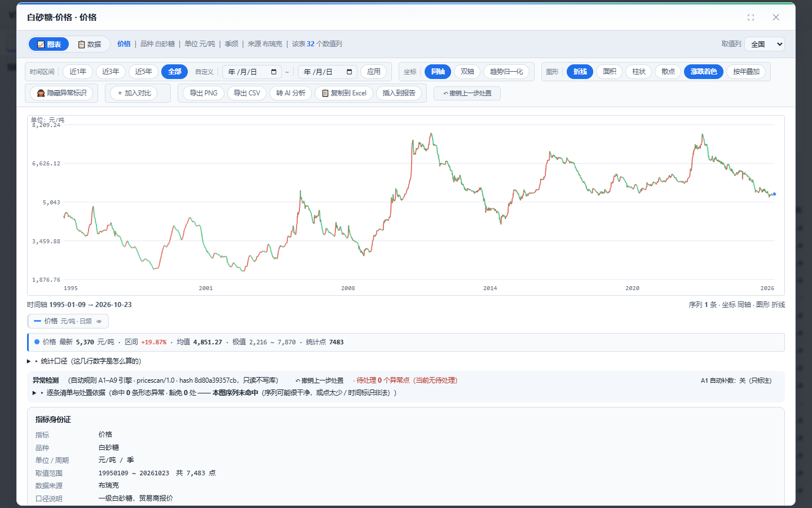Click the 导出 PNG button
Viewport: 812px width, 508px height.
tap(204, 93)
